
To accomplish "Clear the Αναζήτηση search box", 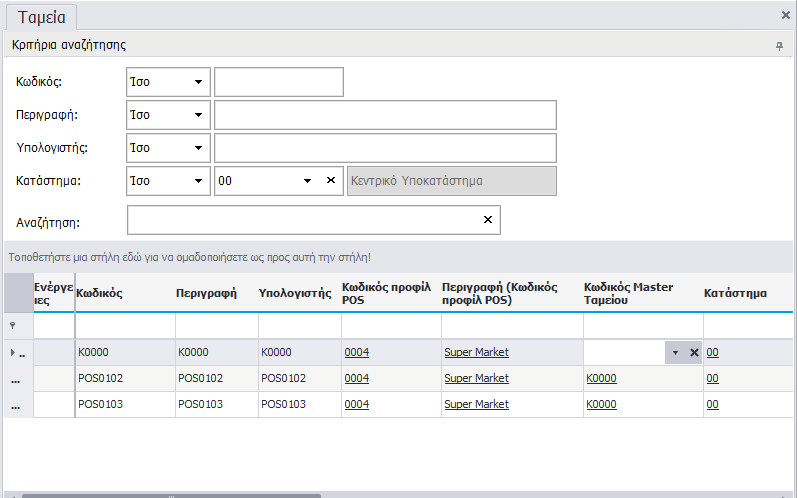I will coord(488,220).
